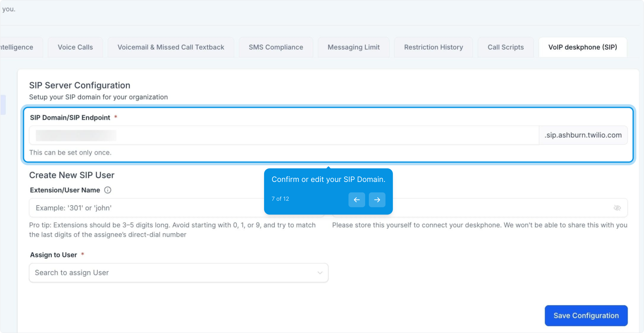Viewport: 644px width, 333px height.
Task: Click the previous step arrow in tooltip
Action: click(x=357, y=200)
